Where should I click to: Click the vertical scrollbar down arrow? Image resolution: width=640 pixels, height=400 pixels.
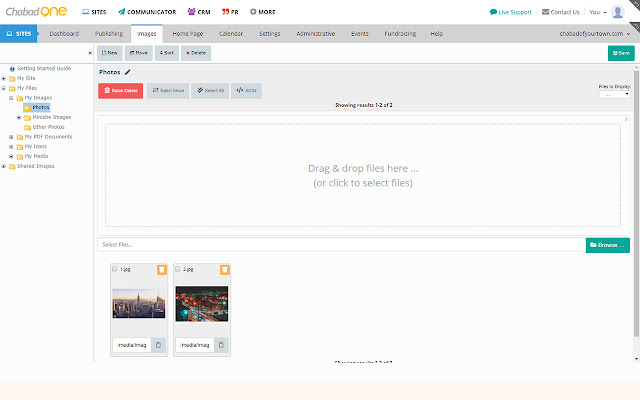point(636,359)
